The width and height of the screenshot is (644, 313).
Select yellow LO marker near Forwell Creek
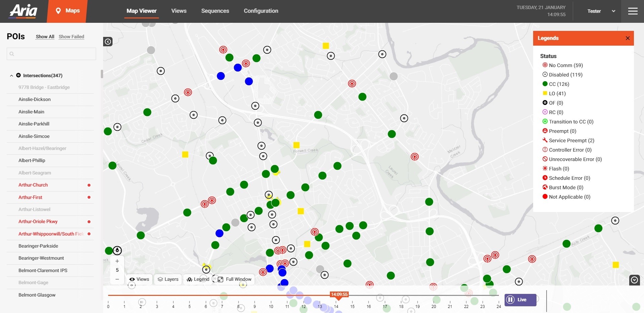(296, 145)
